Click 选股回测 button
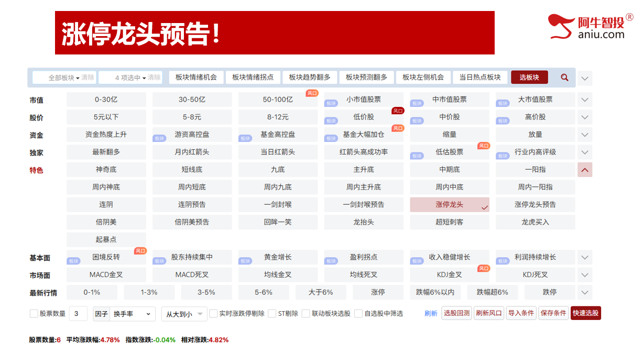 pos(457,313)
